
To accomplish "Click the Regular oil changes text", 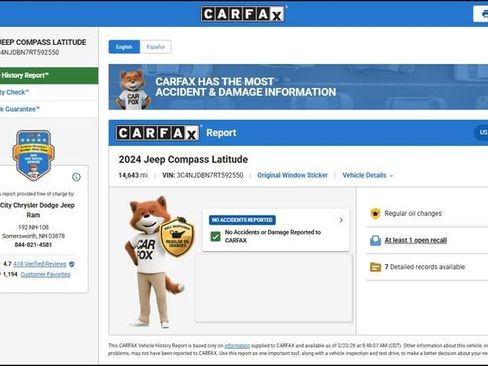I will pyautogui.click(x=413, y=213).
